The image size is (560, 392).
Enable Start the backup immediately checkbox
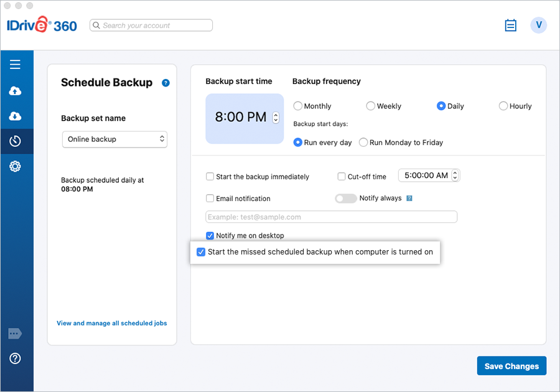click(x=210, y=177)
